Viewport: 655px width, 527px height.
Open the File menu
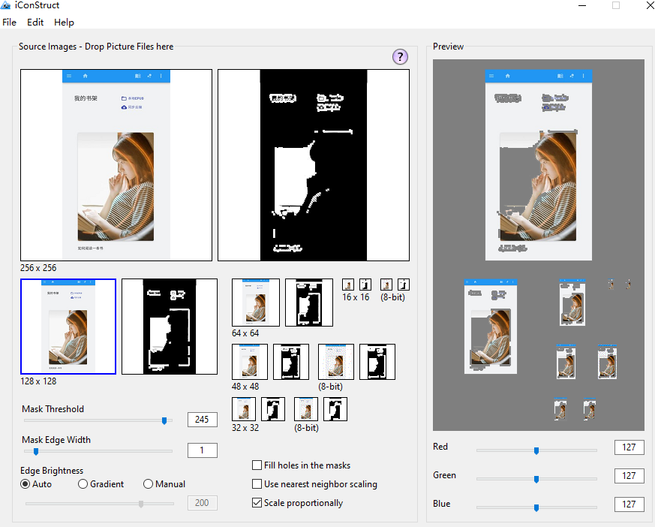coord(9,22)
